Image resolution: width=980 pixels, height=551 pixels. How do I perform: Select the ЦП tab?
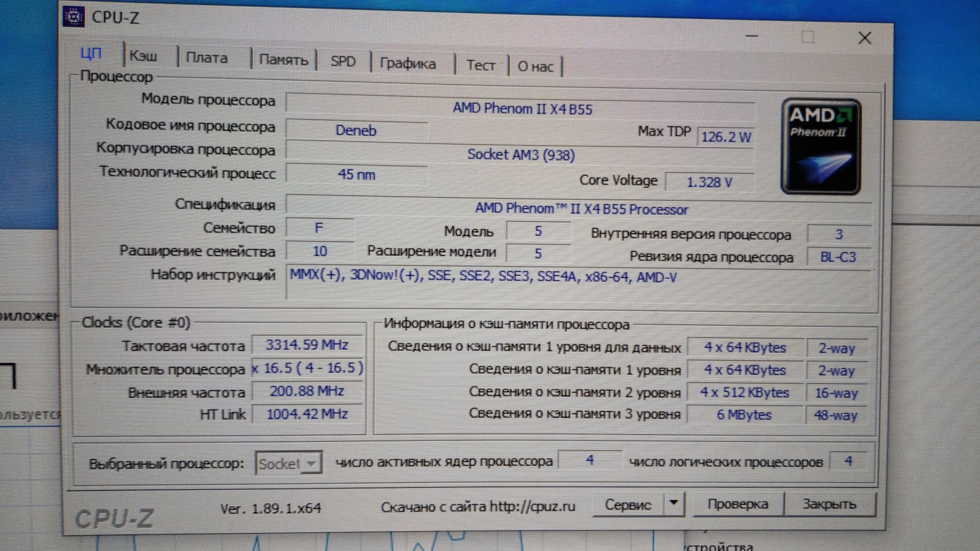click(x=91, y=53)
